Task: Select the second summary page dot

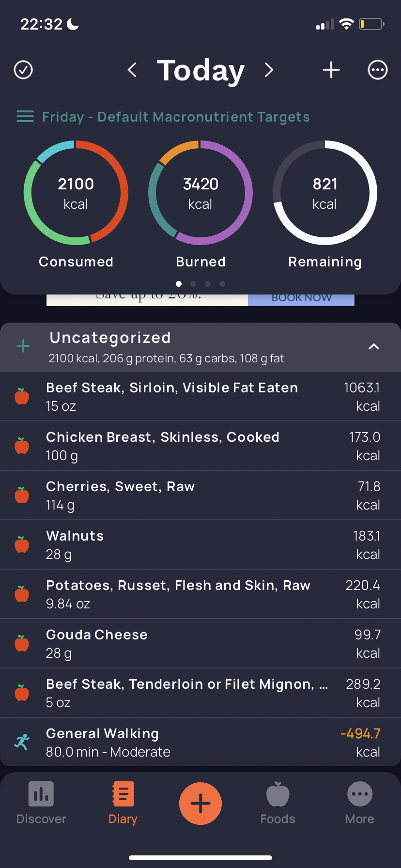Action: point(193,284)
